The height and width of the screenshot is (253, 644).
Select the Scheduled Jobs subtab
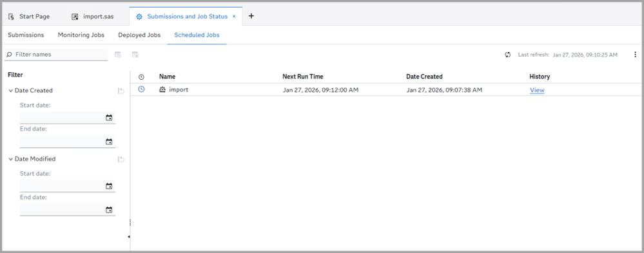pos(197,35)
